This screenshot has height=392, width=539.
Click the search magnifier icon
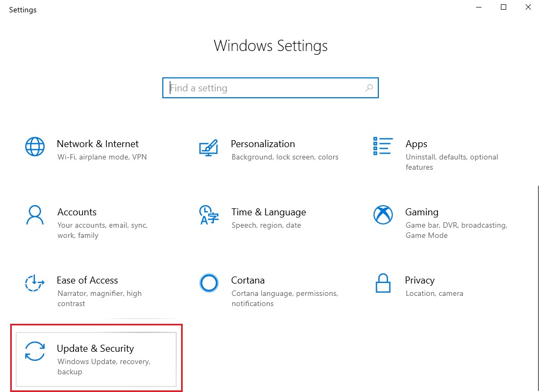tap(369, 88)
